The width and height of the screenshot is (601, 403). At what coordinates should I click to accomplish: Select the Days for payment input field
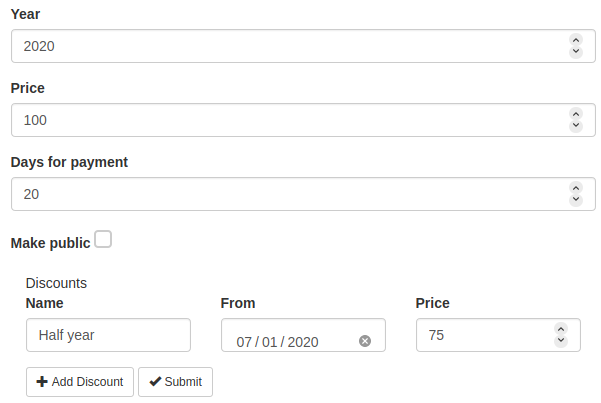coord(280,194)
